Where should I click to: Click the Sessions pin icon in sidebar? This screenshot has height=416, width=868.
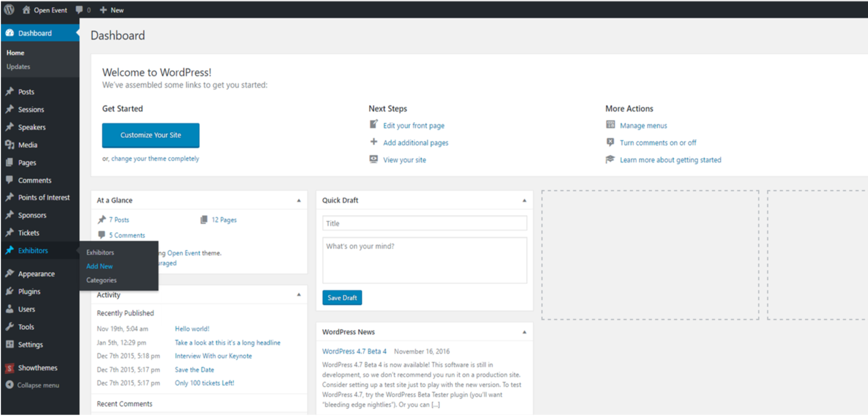(9, 109)
